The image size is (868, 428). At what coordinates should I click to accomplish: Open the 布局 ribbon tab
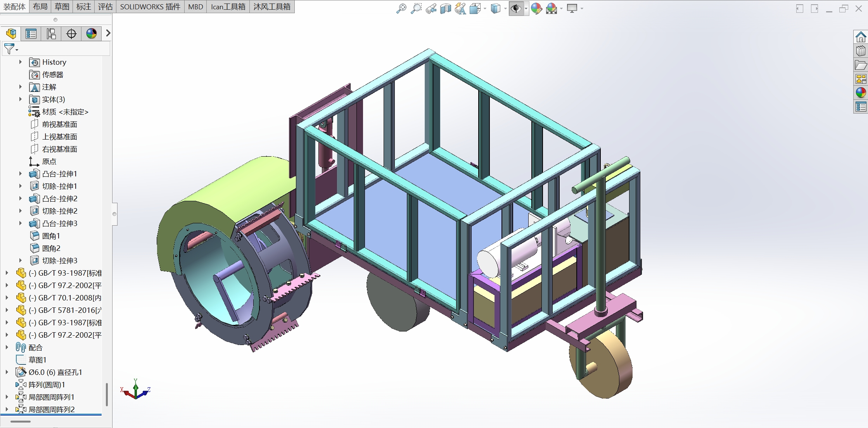tap(40, 7)
